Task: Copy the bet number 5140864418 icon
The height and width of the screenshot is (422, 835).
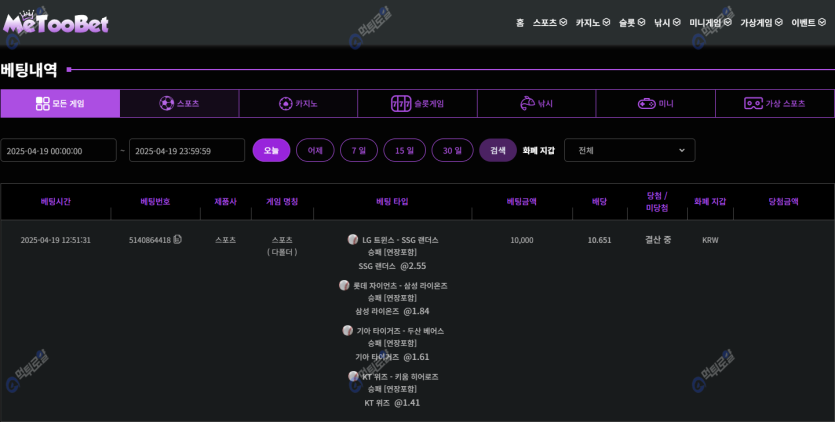Action: (177, 240)
